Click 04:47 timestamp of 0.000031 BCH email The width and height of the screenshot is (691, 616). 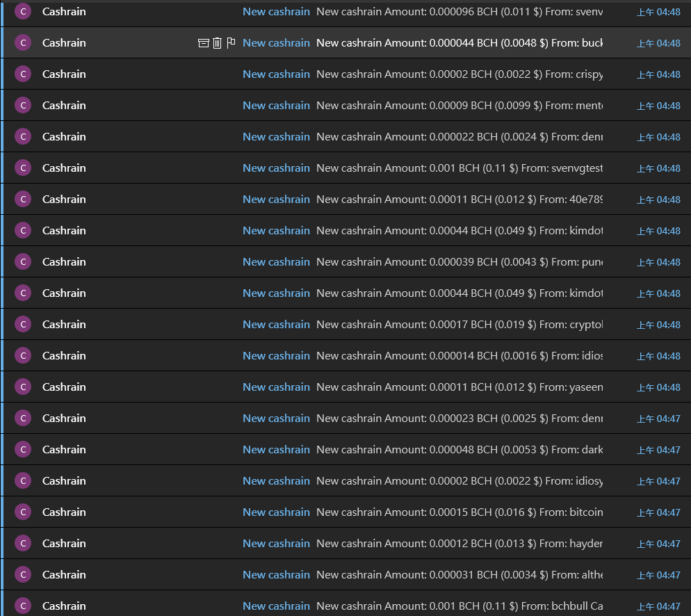pos(658,575)
